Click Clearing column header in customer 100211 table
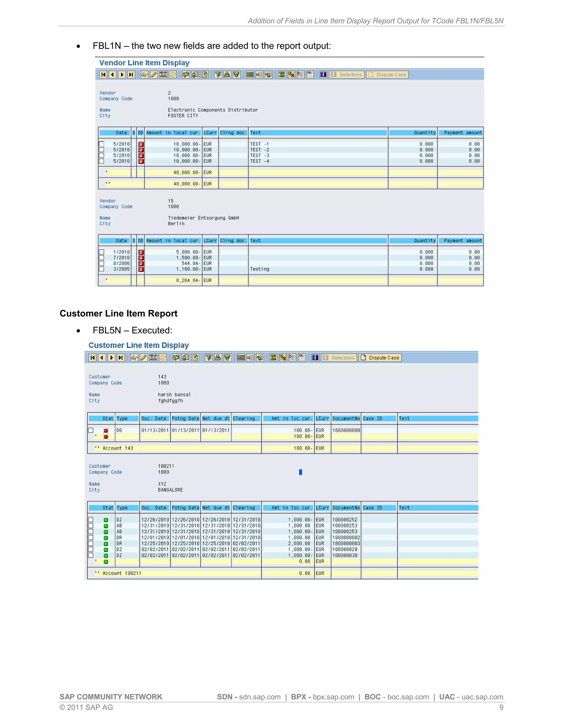This screenshot has height=728, width=563. click(246, 508)
